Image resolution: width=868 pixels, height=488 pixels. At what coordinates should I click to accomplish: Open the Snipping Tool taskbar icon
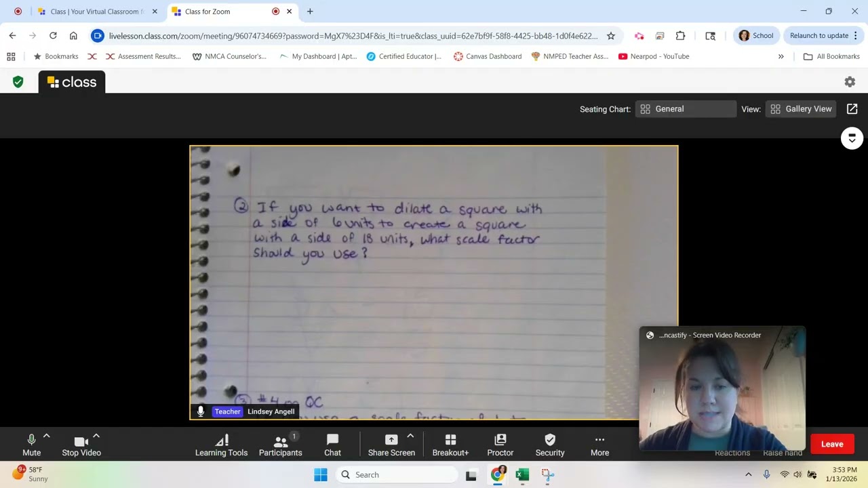pyautogui.click(x=548, y=474)
